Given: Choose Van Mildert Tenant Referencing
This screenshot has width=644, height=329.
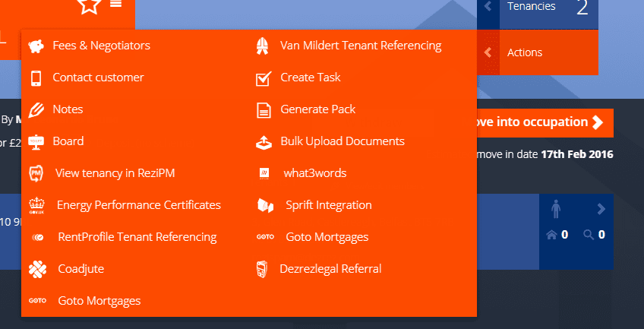Looking at the screenshot, I should [361, 46].
